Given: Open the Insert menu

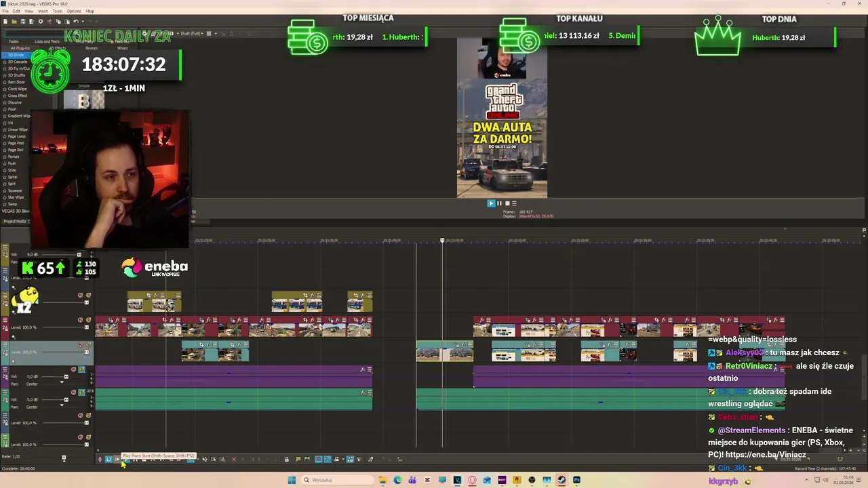Looking at the screenshot, I should pos(43,11).
